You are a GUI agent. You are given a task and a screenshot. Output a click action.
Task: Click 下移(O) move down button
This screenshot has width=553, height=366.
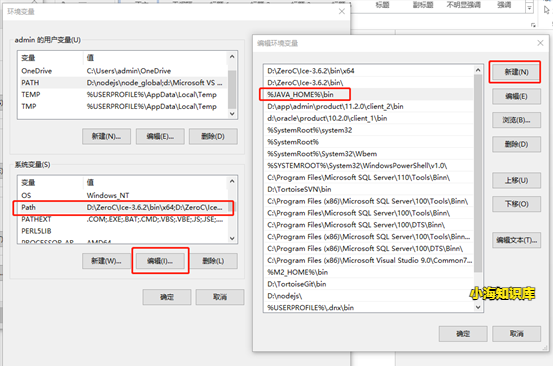click(516, 204)
